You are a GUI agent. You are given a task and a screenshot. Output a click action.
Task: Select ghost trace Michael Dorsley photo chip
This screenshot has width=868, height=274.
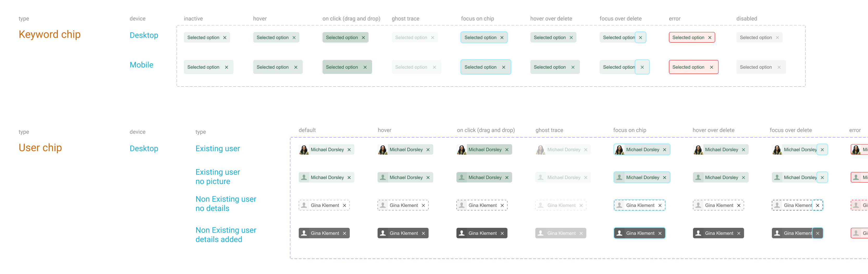pos(563,150)
